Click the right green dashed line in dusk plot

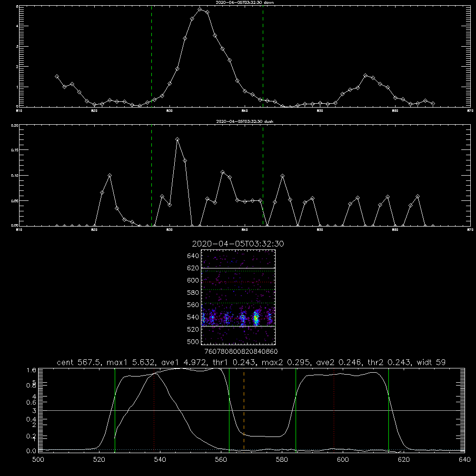pyautogui.click(x=263, y=176)
